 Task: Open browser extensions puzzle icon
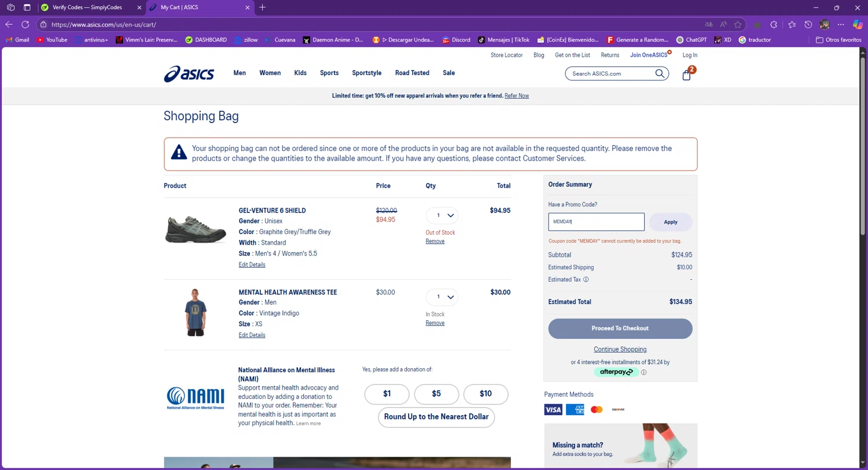pyautogui.click(x=774, y=24)
